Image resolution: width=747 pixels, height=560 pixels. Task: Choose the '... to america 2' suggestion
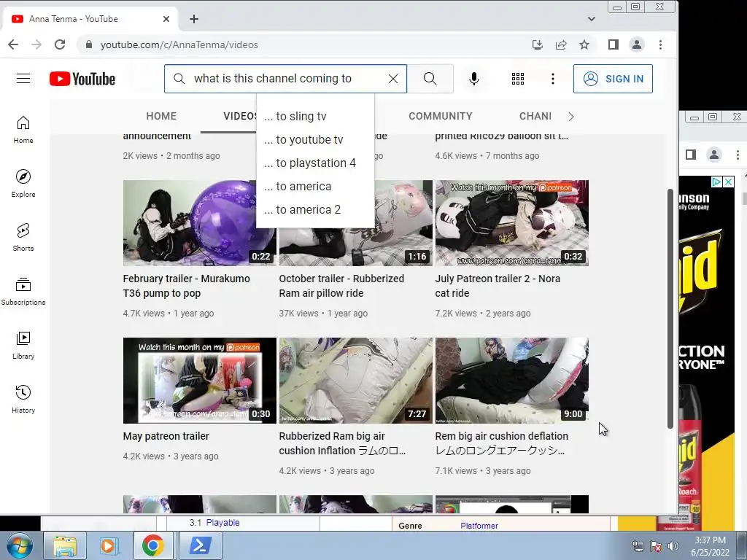pos(315,209)
